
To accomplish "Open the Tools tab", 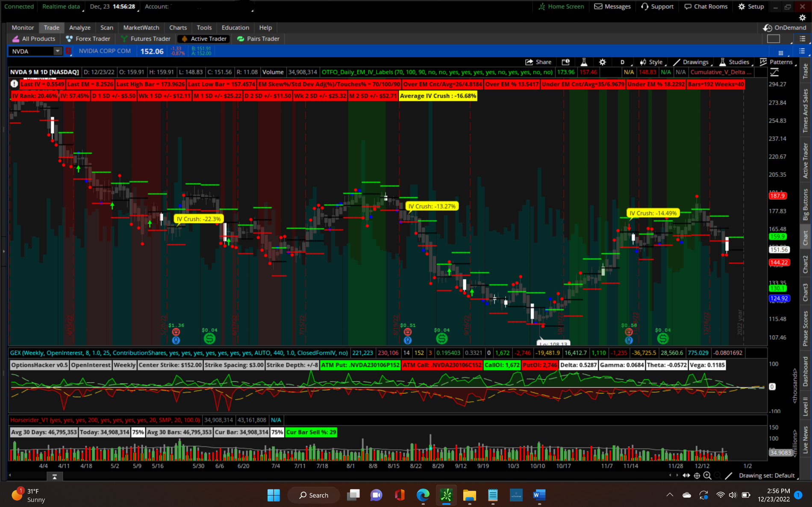I will (x=204, y=28).
